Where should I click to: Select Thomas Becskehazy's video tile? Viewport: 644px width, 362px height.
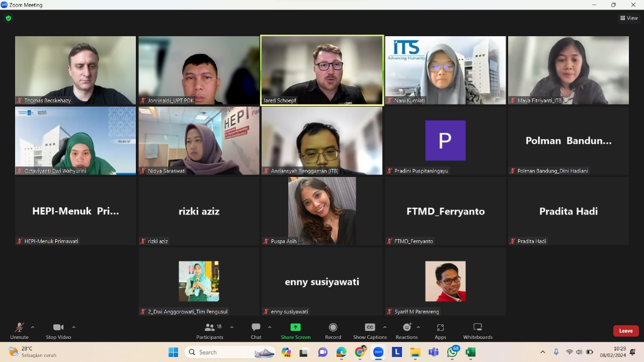point(75,70)
